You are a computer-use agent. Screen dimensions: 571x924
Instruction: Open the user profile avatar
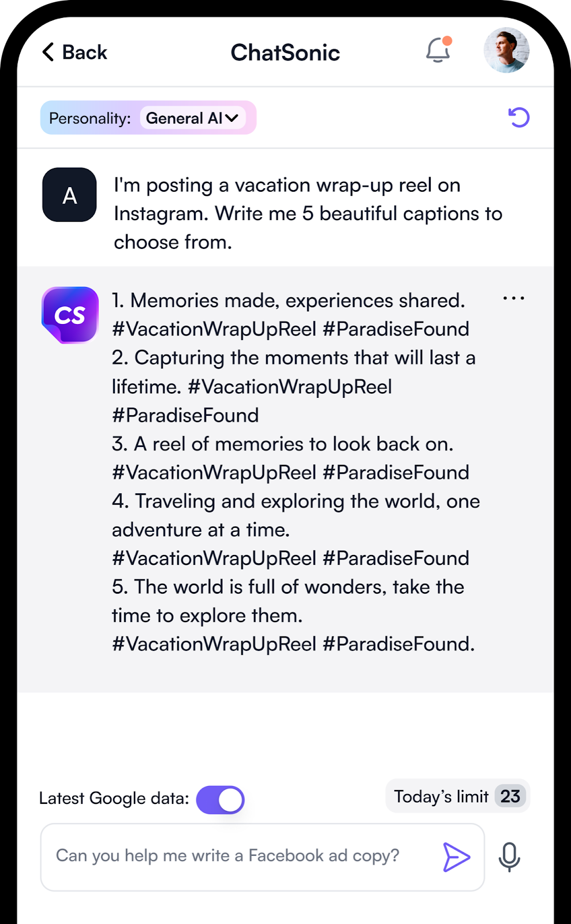[506, 50]
